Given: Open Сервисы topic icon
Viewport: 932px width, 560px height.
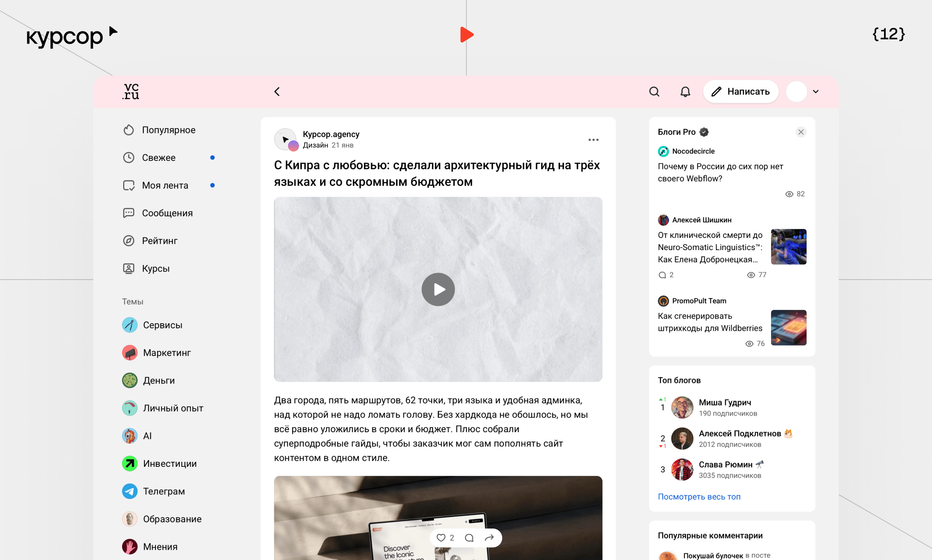Looking at the screenshot, I should tap(129, 325).
